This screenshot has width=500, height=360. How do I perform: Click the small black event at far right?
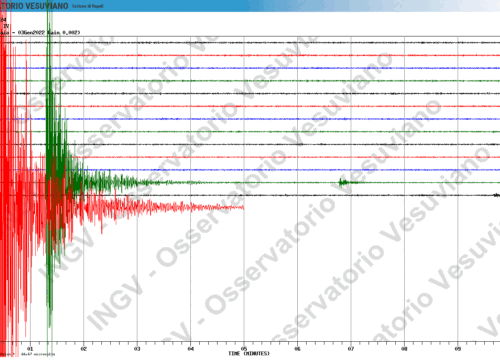[x=497, y=195]
